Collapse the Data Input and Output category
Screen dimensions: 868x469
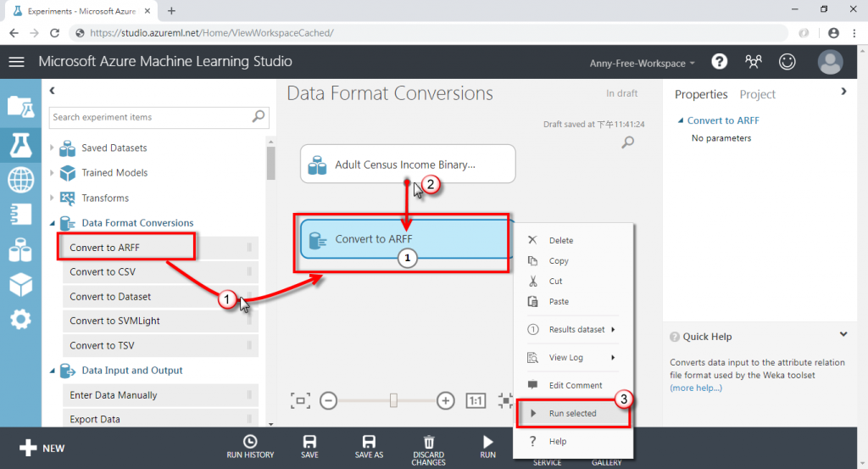pos(52,371)
